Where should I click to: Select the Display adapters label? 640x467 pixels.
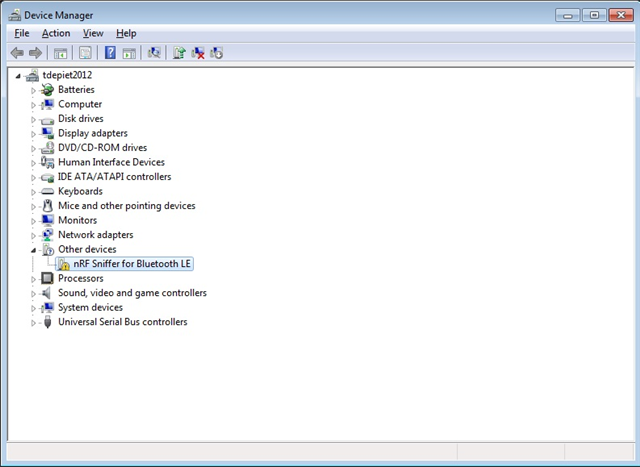(x=93, y=133)
